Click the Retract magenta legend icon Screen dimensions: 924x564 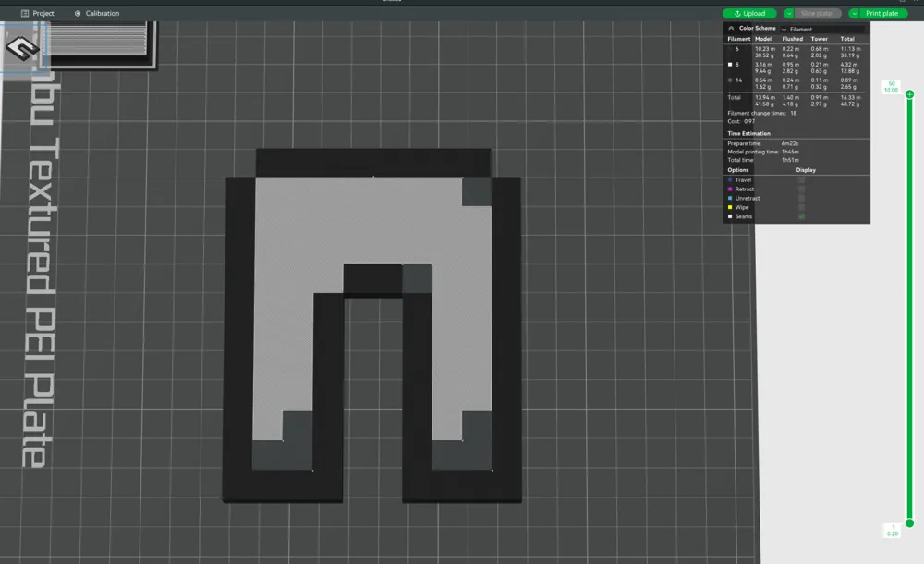(730, 189)
